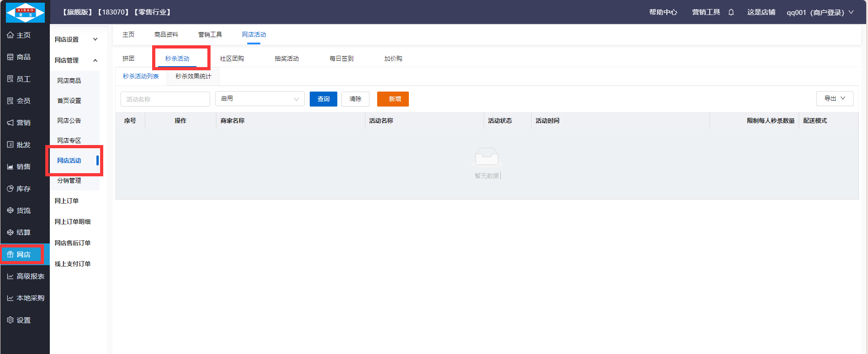Open 网上订单明细 in the submenu
868x354 pixels.
pyautogui.click(x=72, y=222)
